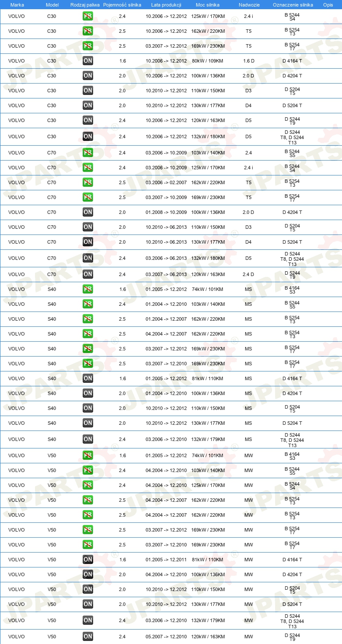The image size is (342, 644).
Task: Click PB fuel icon for C70 162kW/220KM
Action: pyautogui.click(x=88, y=182)
